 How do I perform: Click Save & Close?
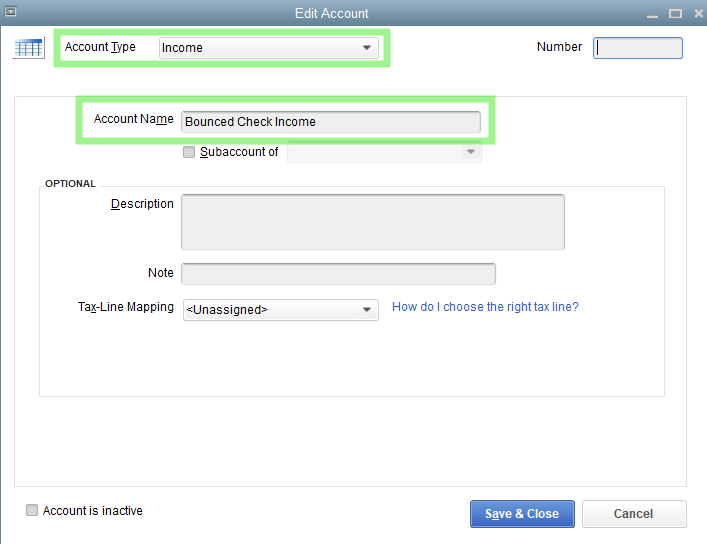pos(522,514)
